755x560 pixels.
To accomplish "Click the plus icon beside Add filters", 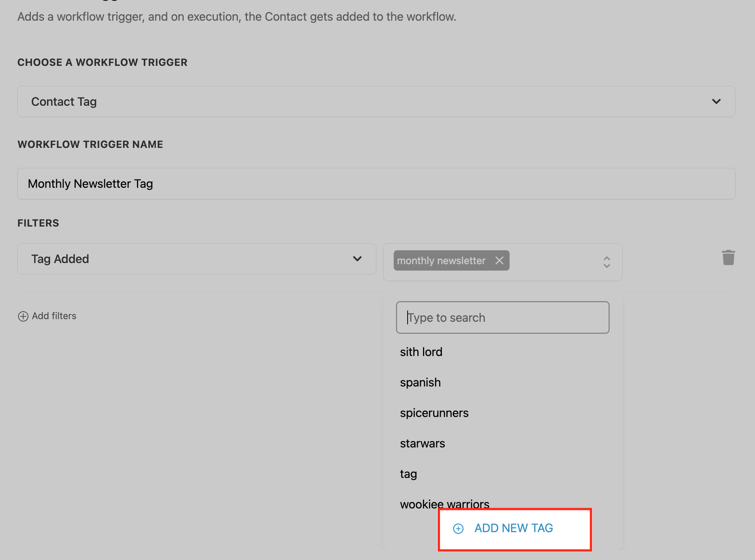I will pos(23,316).
